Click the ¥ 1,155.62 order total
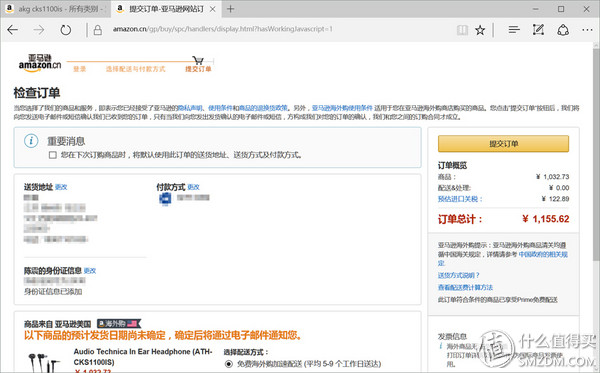 pyautogui.click(x=546, y=219)
